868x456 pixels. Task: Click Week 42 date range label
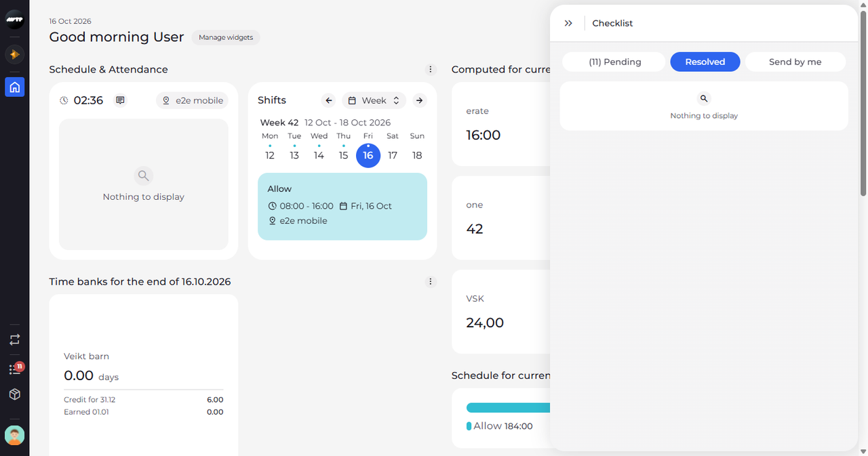click(x=325, y=123)
